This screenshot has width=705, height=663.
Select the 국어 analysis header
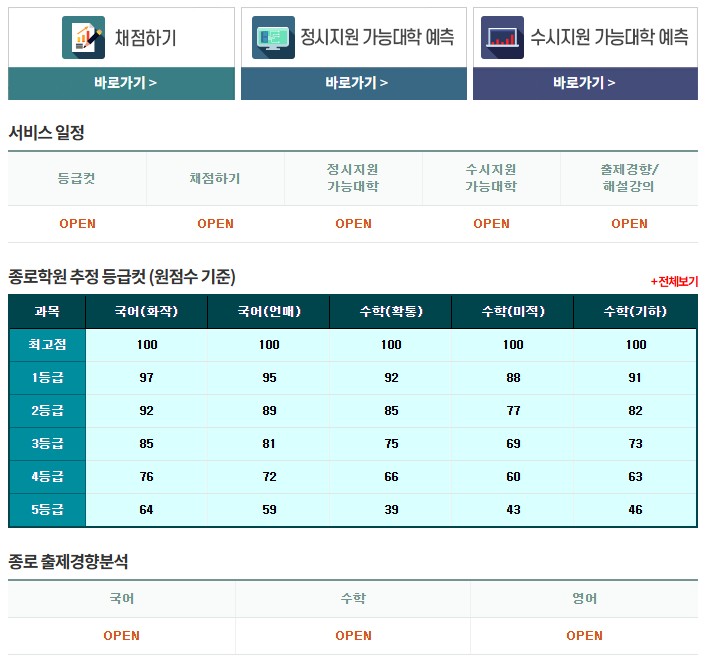[121, 599]
